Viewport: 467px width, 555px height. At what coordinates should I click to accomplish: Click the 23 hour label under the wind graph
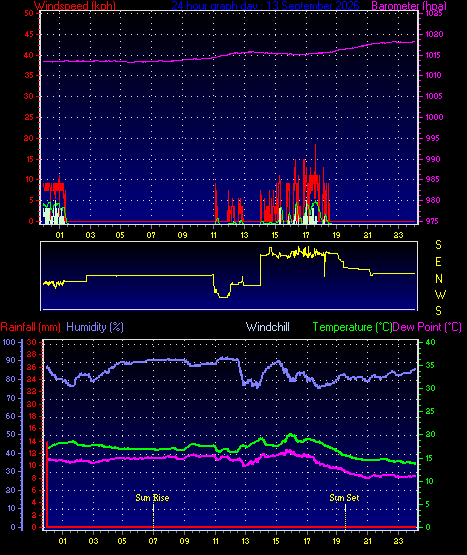click(399, 235)
